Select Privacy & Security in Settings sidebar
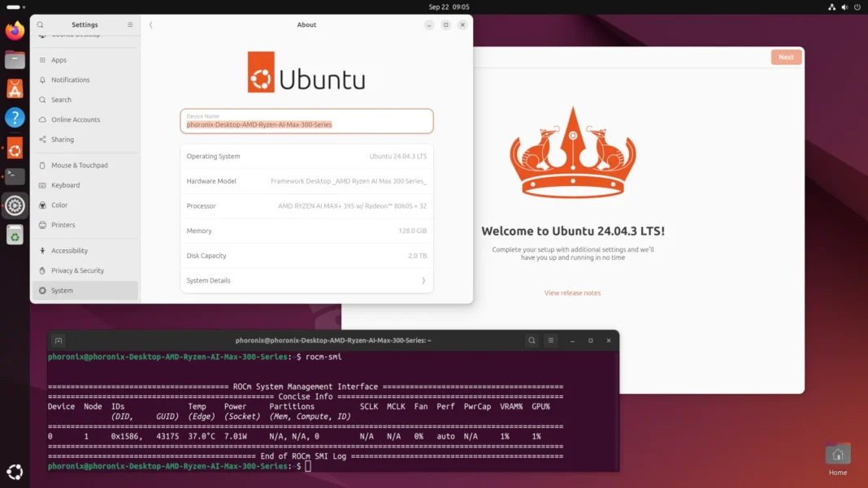 point(78,270)
